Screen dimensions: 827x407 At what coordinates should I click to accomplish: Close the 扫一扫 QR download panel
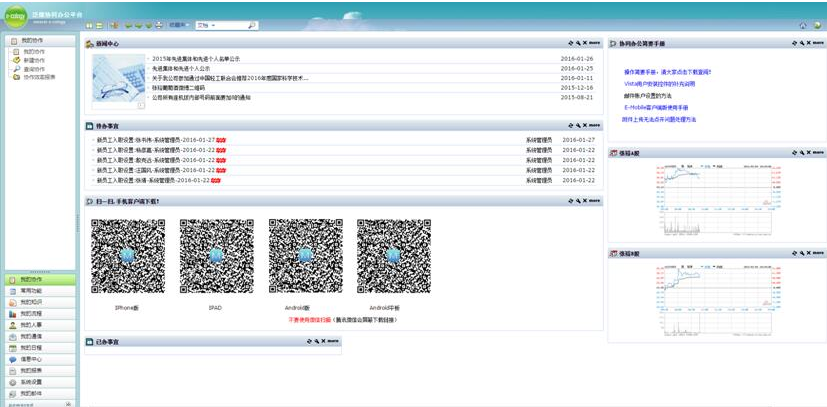(584, 201)
